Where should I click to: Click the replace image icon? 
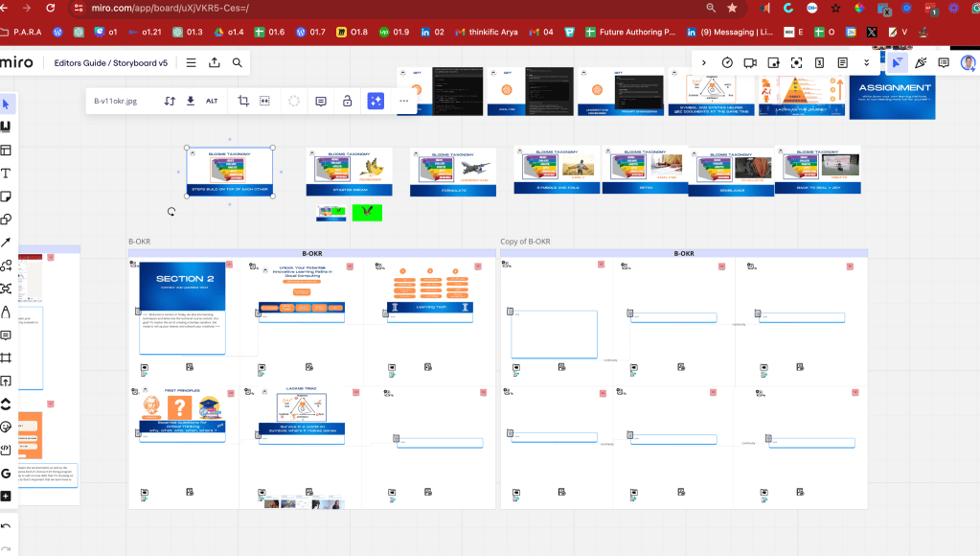point(170,101)
